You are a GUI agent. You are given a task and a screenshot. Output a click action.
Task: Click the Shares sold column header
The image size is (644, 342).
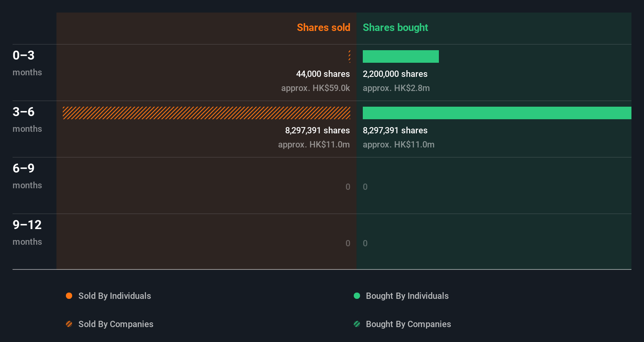click(x=324, y=27)
